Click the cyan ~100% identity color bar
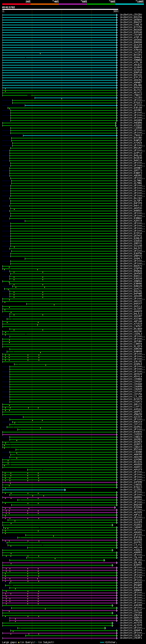The height and width of the screenshot is (644, 146). pyautogui.click(x=130, y=4)
